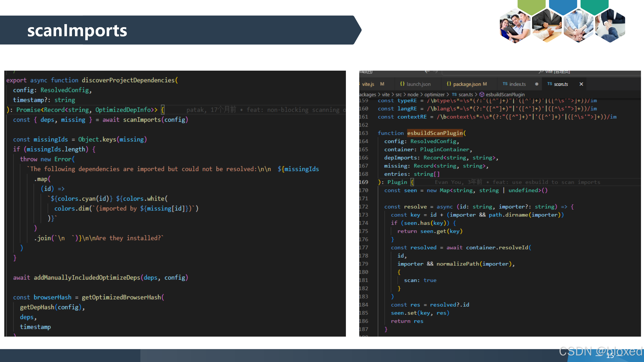Click 'discoverProjectDependencies' in the left code

(x=128, y=80)
